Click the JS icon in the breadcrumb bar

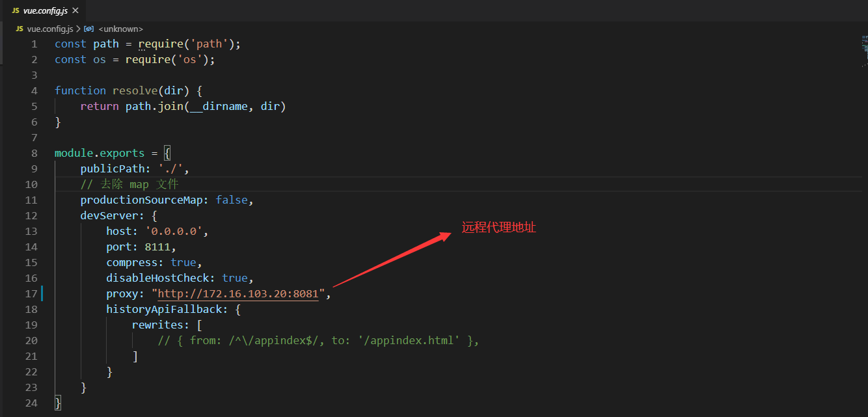(x=20, y=29)
